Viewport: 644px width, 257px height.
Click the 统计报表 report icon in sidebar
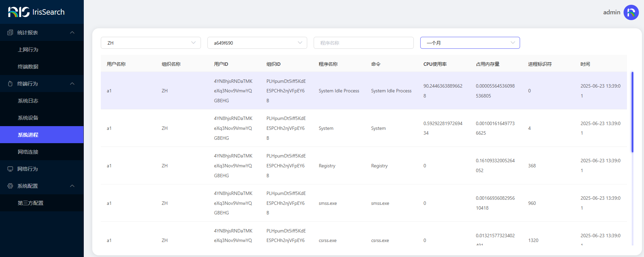(10, 33)
